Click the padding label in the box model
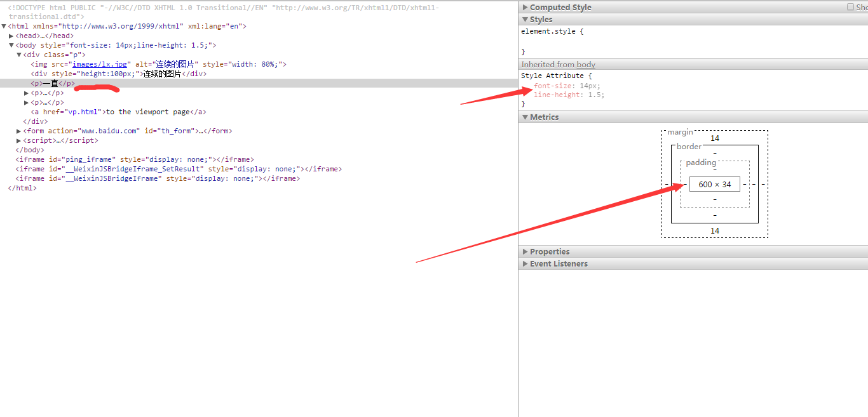Image resolution: width=868 pixels, height=417 pixels. (701, 162)
